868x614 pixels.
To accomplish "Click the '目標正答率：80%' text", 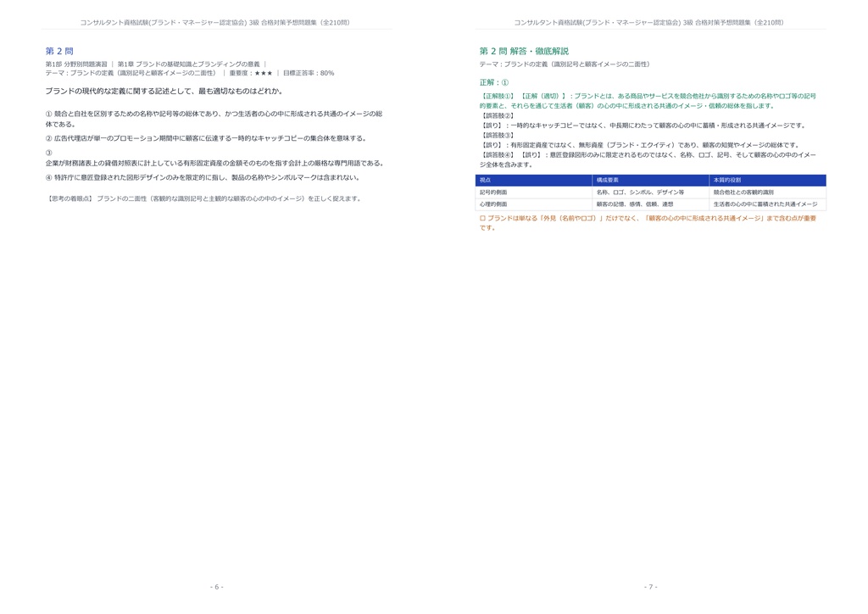I will (x=309, y=73).
